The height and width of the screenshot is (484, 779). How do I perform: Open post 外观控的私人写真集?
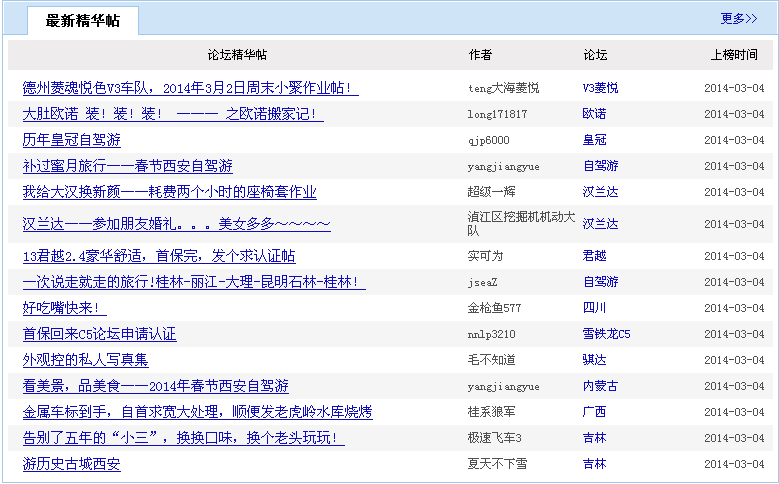tap(85, 359)
